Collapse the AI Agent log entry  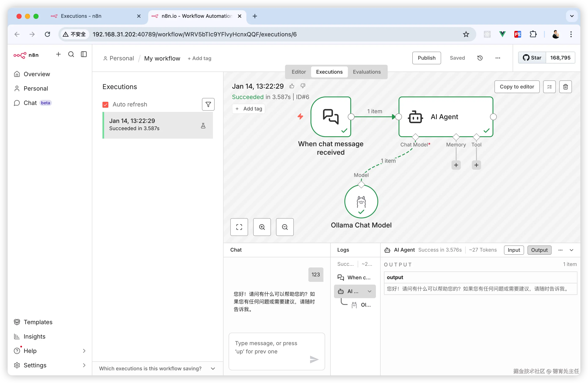click(369, 291)
